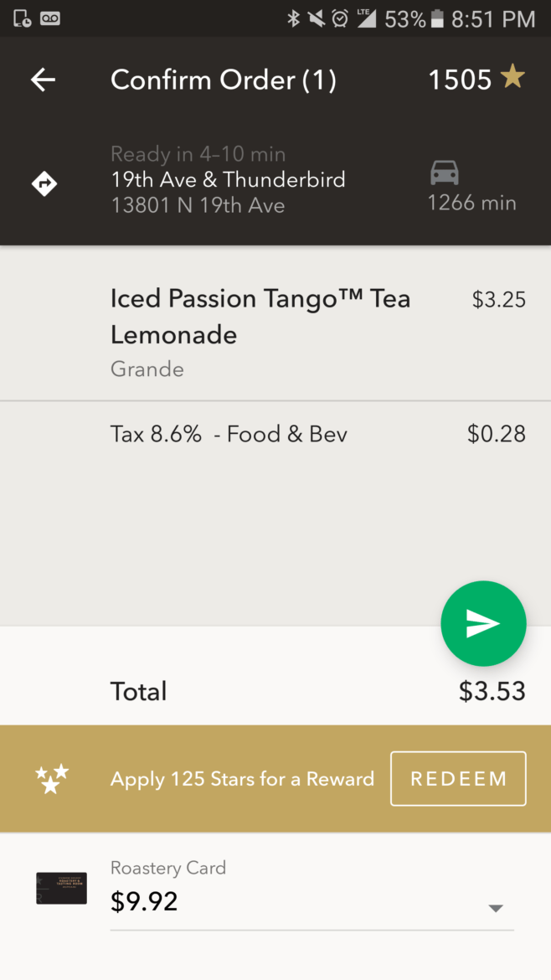Tap the voicemail status bar icon
This screenshot has width=551, height=980.
(x=50, y=18)
